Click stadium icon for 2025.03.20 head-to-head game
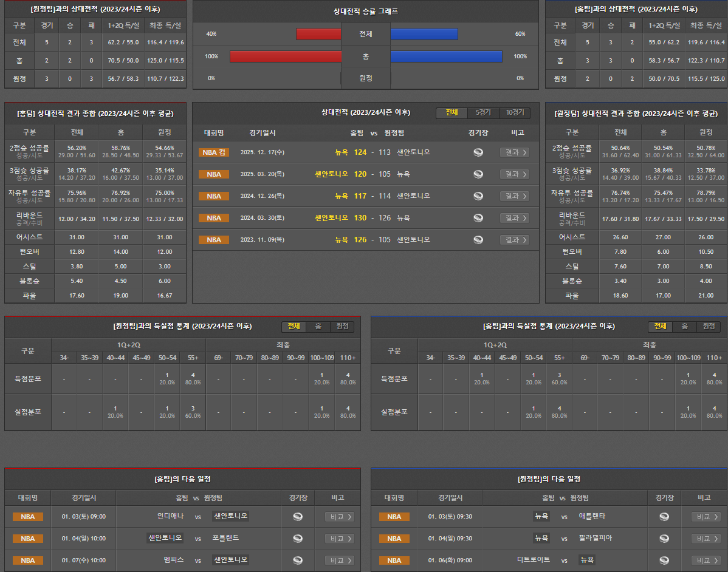 (x=478, y=174)
